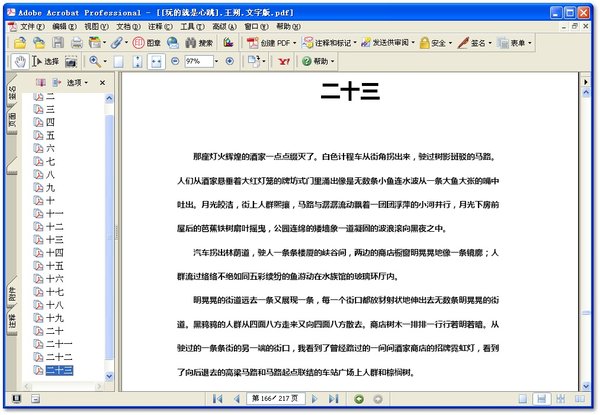This screenshot has width=600, height=415.
Task: Click the Organizer icon in toolbar
Action: (x=94, y=42)
